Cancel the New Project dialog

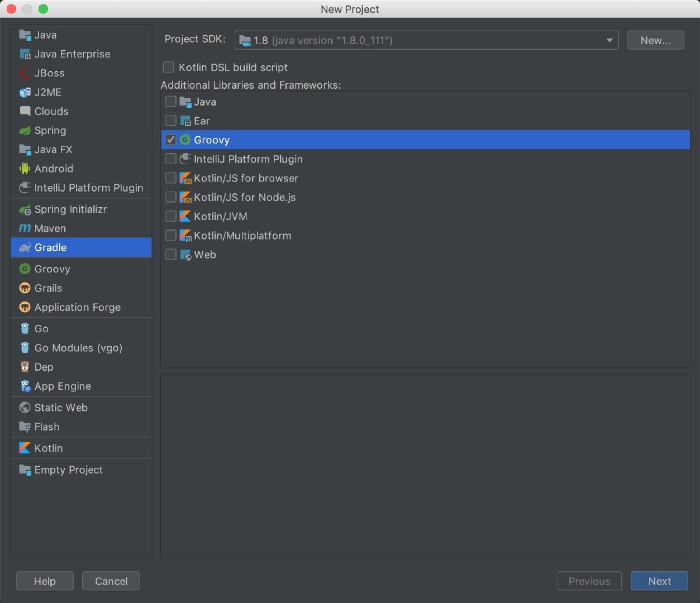(111, 581)
